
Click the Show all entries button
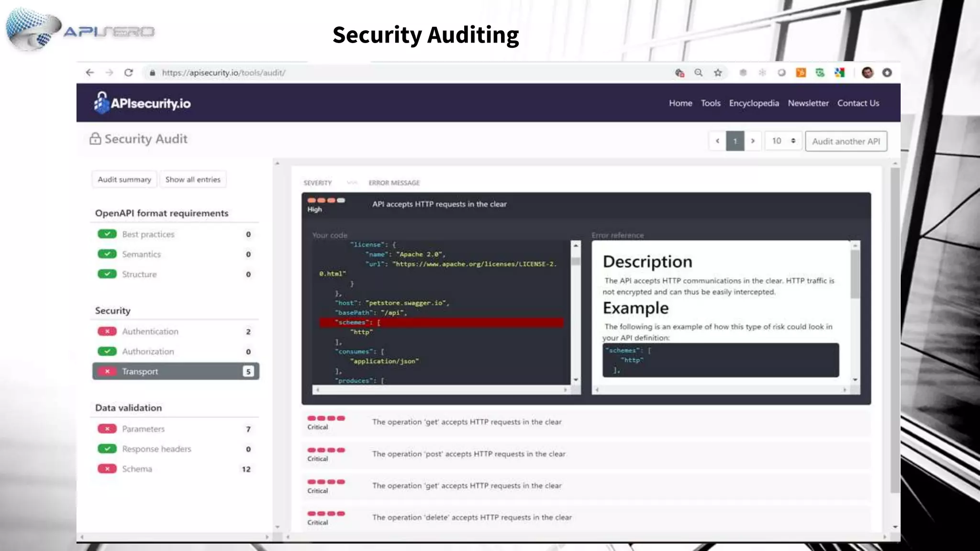(x=193, y=179)
